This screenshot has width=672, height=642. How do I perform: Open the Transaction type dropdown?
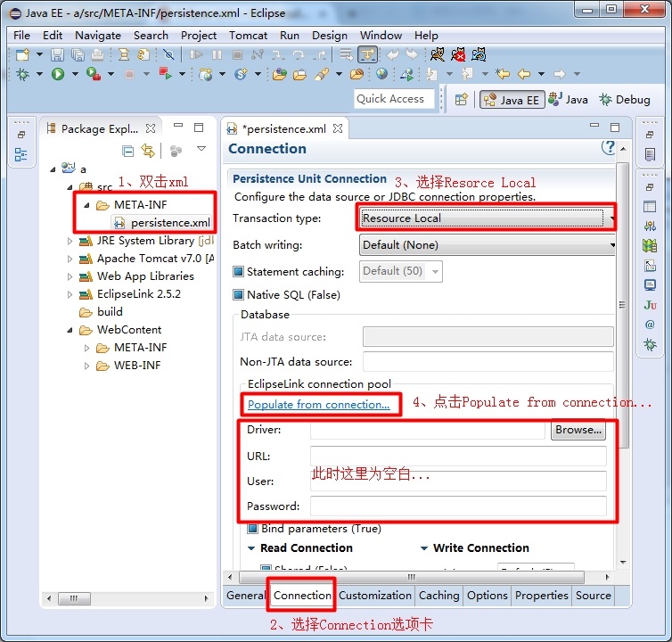point(488,218)
